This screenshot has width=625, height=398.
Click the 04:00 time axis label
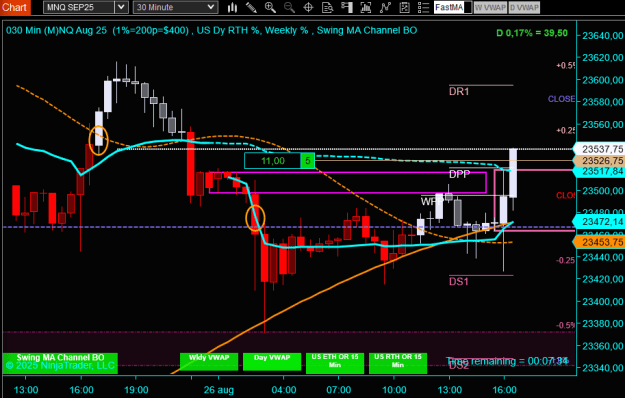tap(284, 390)
